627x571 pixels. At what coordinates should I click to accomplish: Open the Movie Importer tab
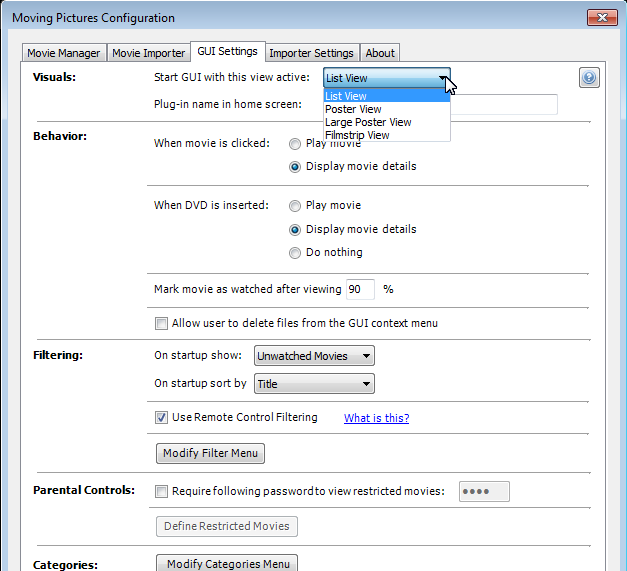tap(148, 53)
